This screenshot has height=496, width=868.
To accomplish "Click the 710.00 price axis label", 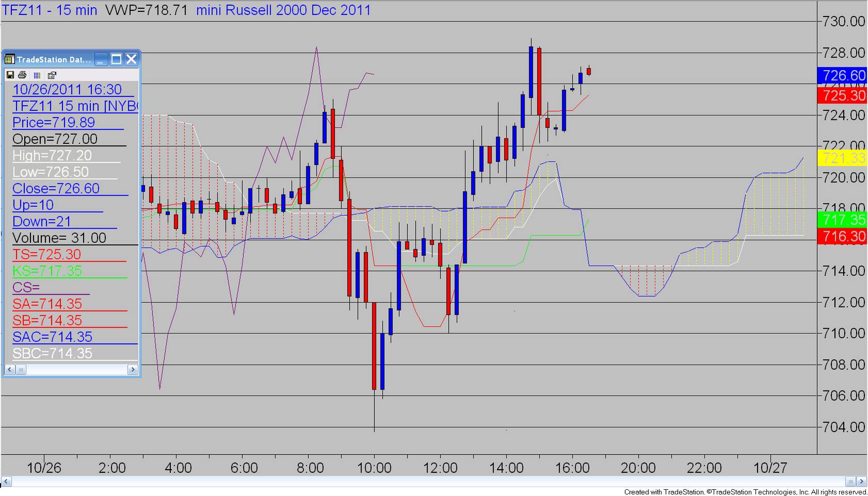I will (844, 333).
